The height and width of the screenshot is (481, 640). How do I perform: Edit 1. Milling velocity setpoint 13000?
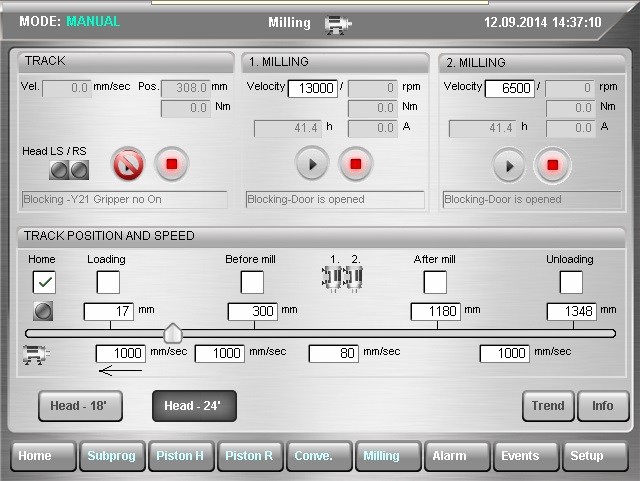[x=313, y=88]
